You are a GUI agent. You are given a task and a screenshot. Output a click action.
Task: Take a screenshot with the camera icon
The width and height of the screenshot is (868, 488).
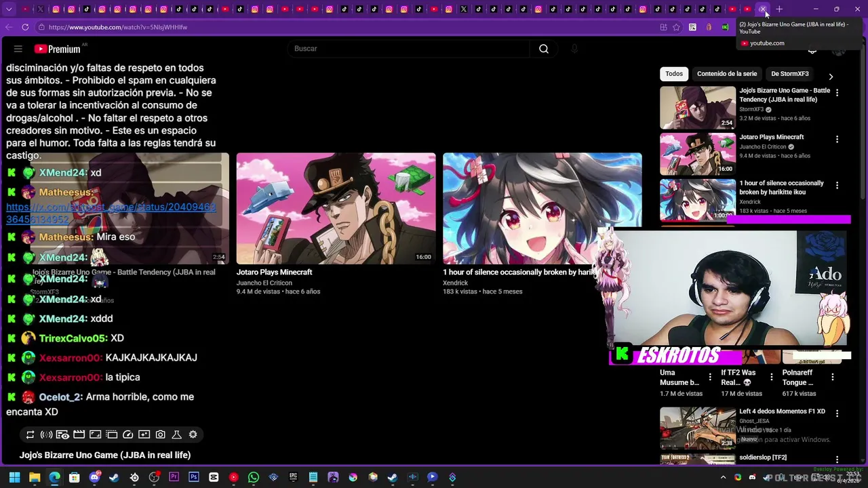[160, 435]
